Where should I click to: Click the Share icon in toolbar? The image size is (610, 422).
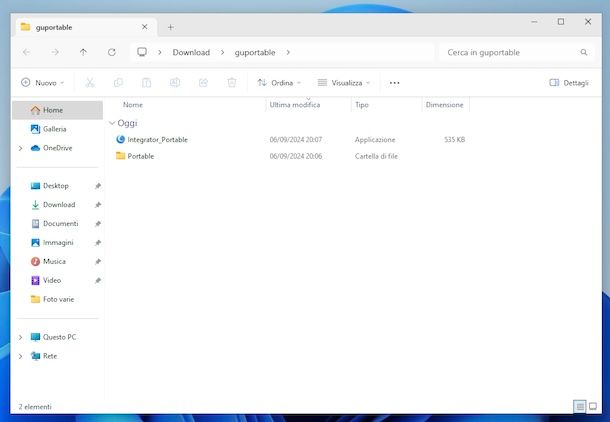point(203,82)
